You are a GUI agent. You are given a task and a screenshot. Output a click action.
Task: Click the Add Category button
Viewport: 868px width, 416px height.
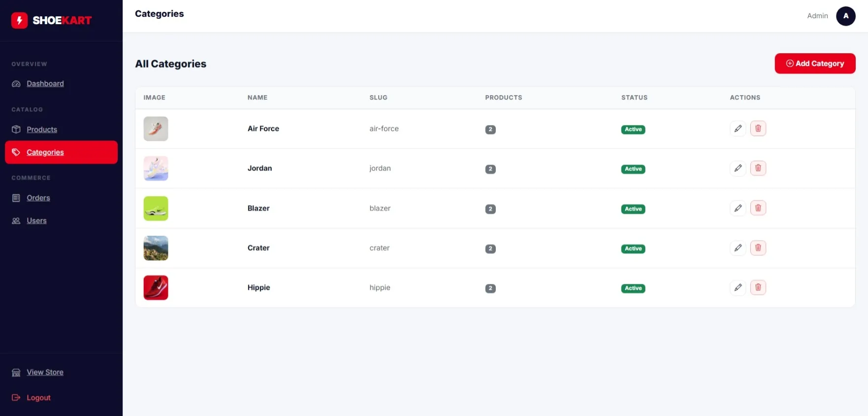815,64
